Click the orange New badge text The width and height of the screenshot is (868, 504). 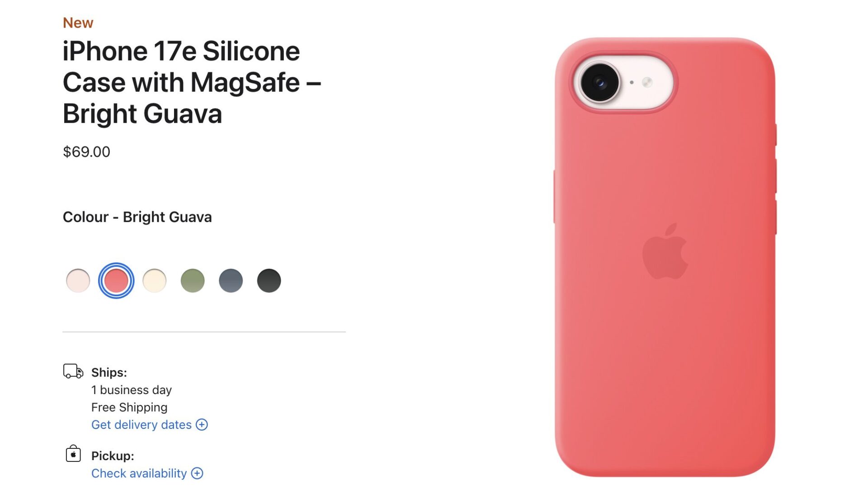78,23
